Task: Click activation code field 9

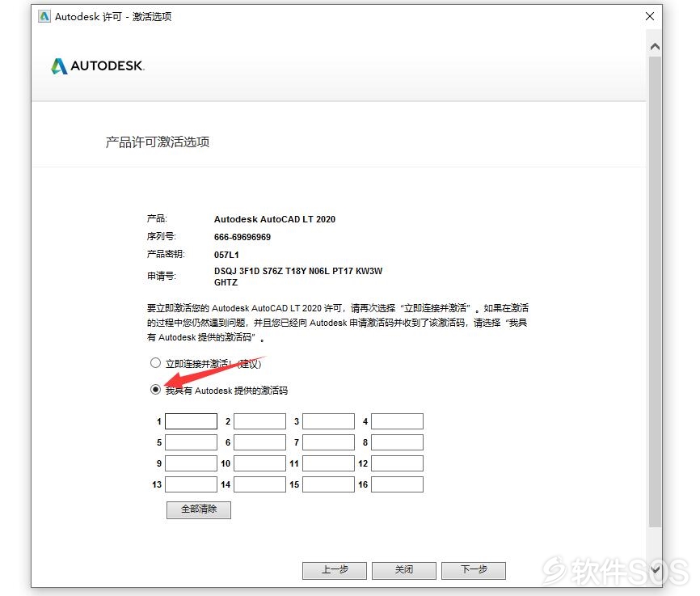Action: [x=191, y=463]
